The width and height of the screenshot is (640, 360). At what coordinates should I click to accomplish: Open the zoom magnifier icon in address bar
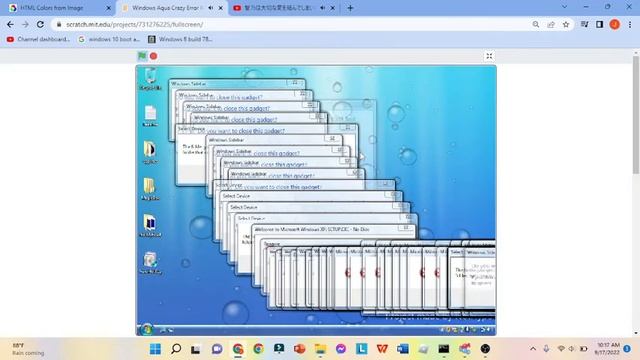536,24
